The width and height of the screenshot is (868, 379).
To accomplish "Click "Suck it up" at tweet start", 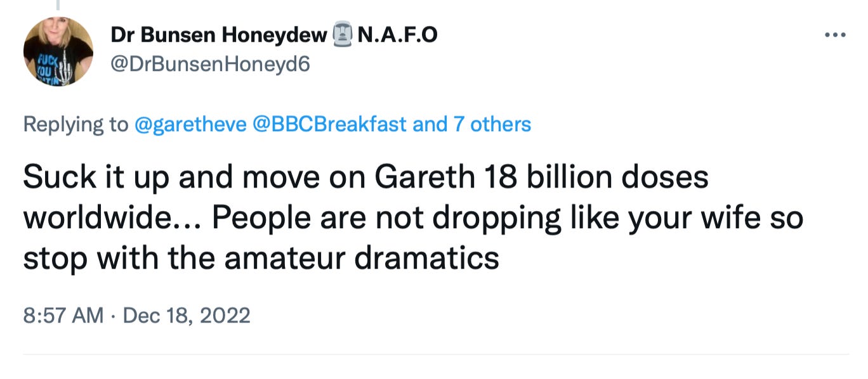I will (90, 178).
